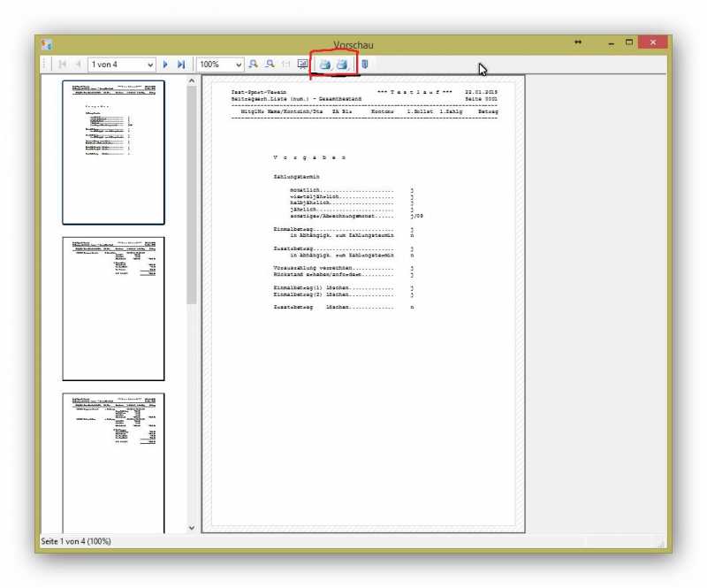Screen dimensions: 707x588
Task: Click the zoom in magnifier icon
Action: (254, 65)
